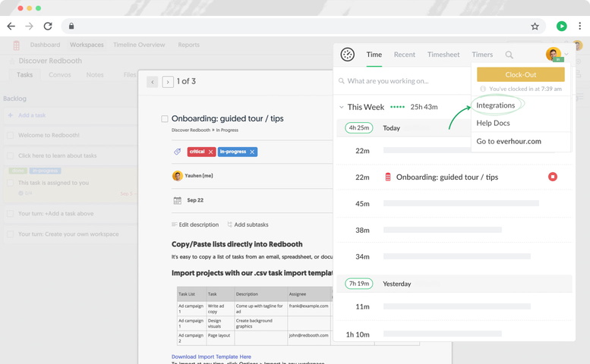The image size is (590, 364).
Task: Open Dashboard in Redbooth nav
Action: [x=45, y=45]
